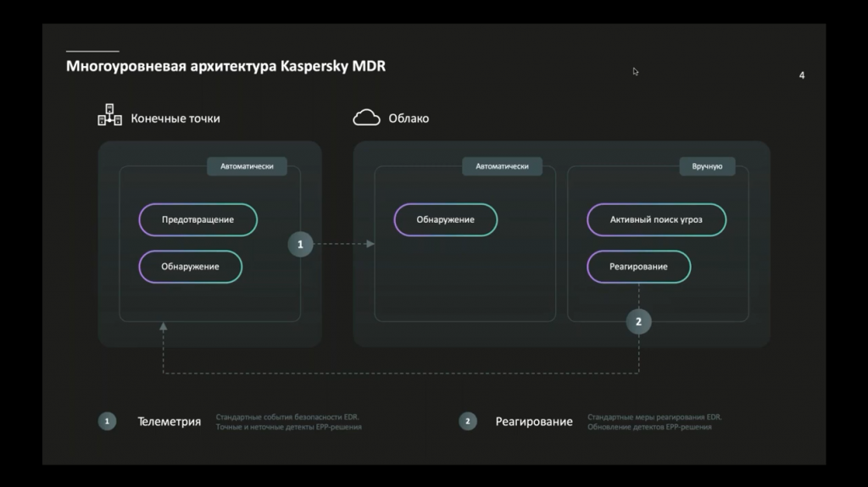Click the Вручную tag
The height and width of the screenshot is (487, 868).
707,166
